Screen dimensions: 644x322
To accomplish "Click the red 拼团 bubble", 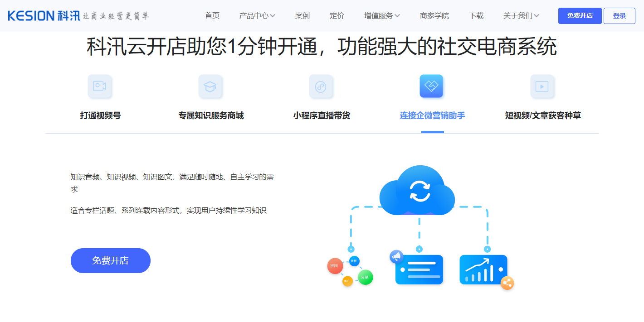I will [335, 266].
